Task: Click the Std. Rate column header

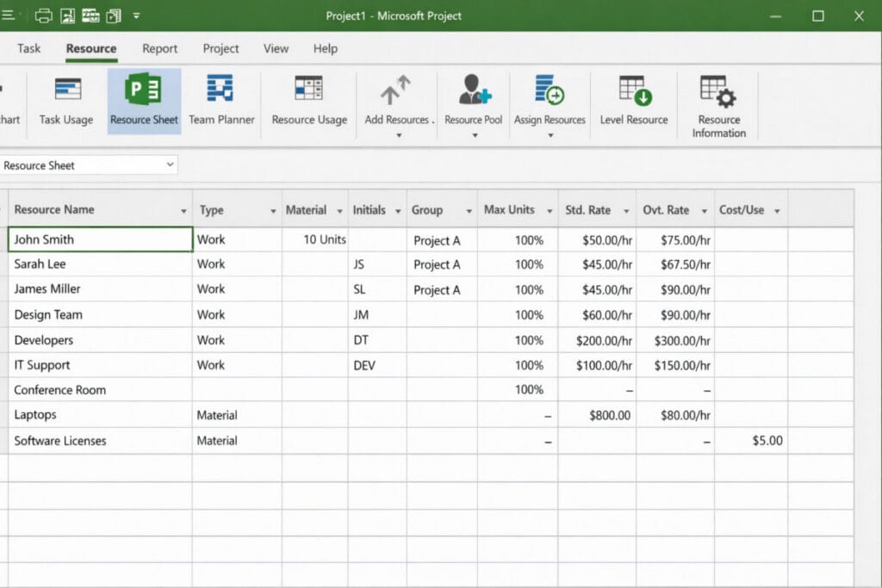Action: [597, 209]
